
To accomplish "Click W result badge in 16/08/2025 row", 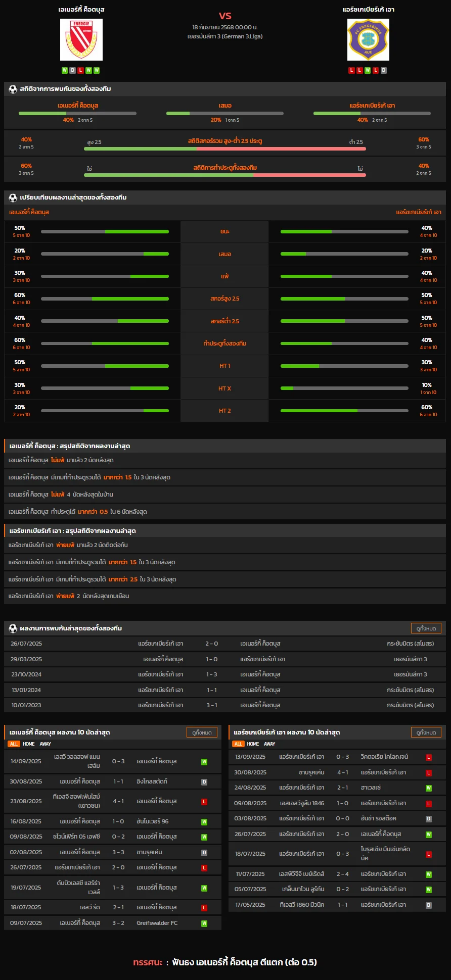I will [x=204, y=822].
